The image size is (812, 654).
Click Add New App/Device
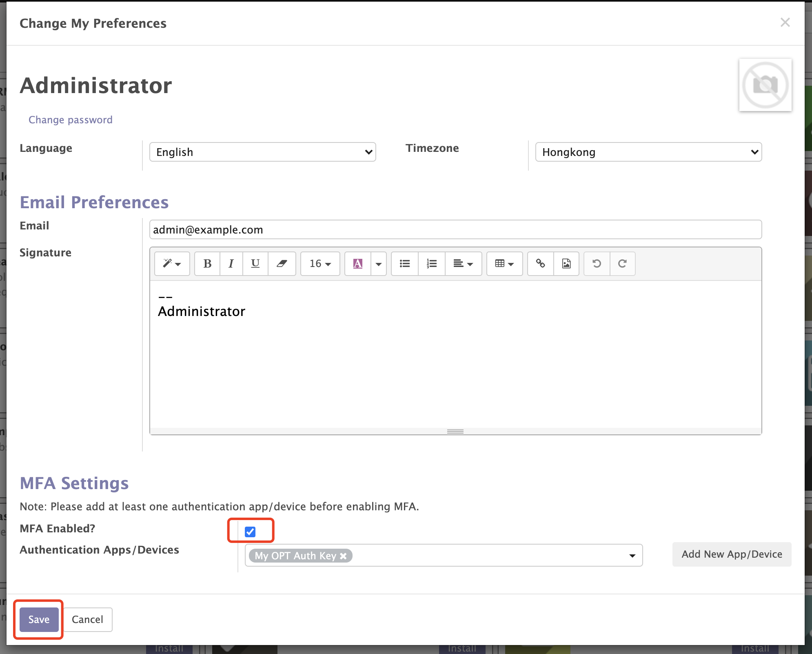732,554
